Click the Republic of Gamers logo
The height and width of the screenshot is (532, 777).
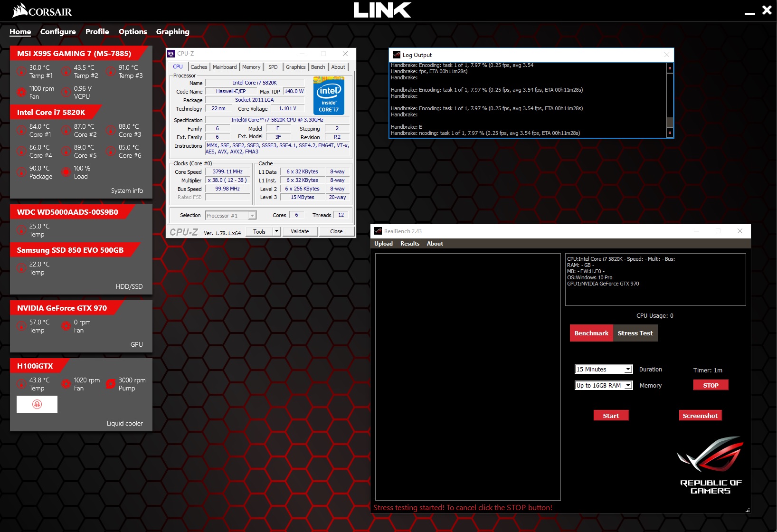[x=711, y=465]
